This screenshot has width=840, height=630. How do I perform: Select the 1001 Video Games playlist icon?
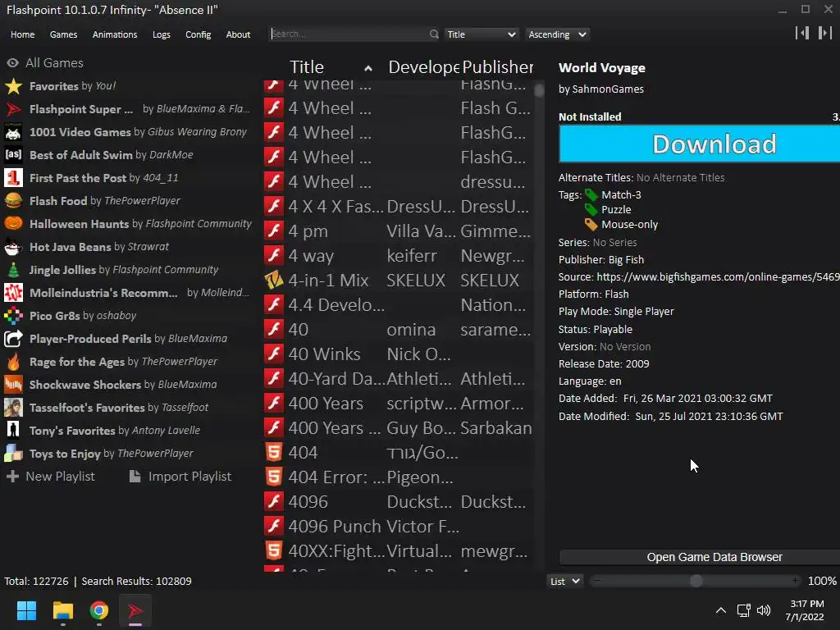tap(13, 132)
